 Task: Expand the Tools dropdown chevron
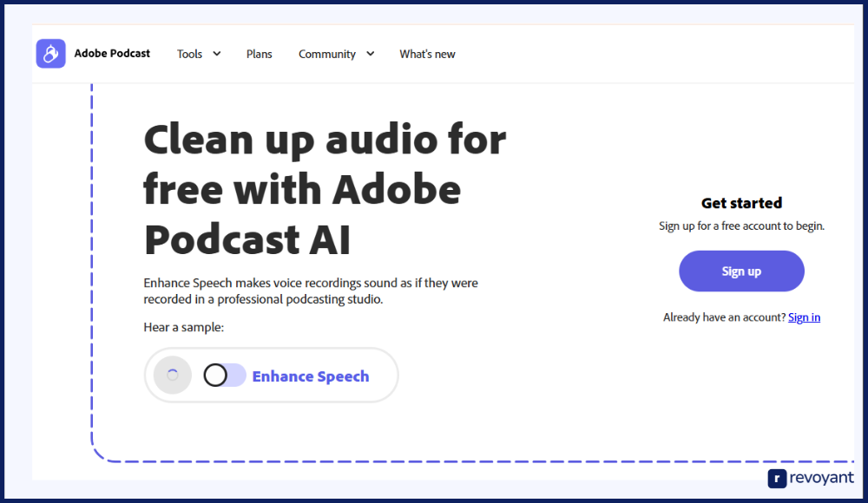tap(217, 54)
